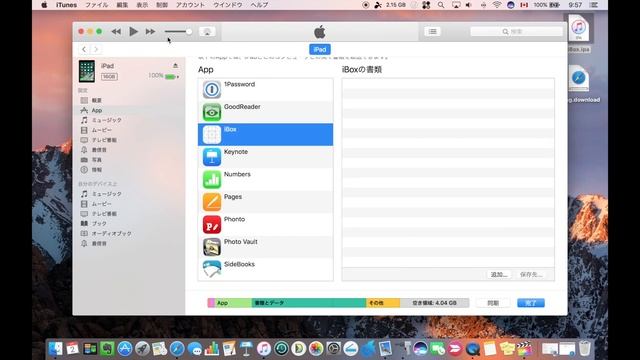Select 着信音 under 自分のデバイス上

[99, 243]
